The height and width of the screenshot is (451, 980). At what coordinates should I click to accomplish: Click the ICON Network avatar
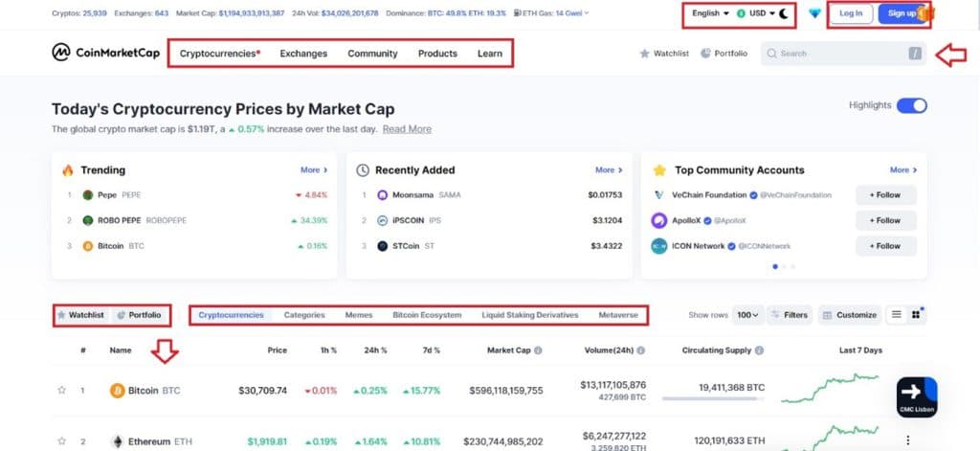658,246
